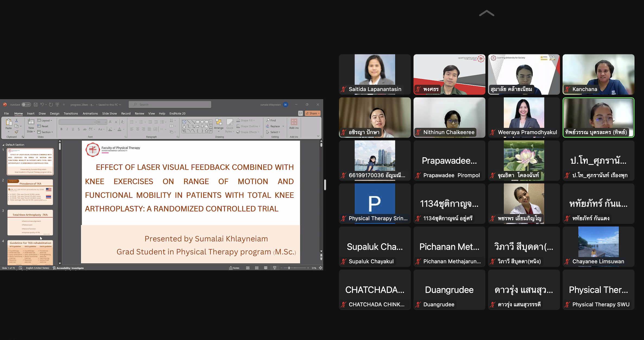Toggle the Notes pane
This screenshot has width=644, height=340.
tap(234, 268)
